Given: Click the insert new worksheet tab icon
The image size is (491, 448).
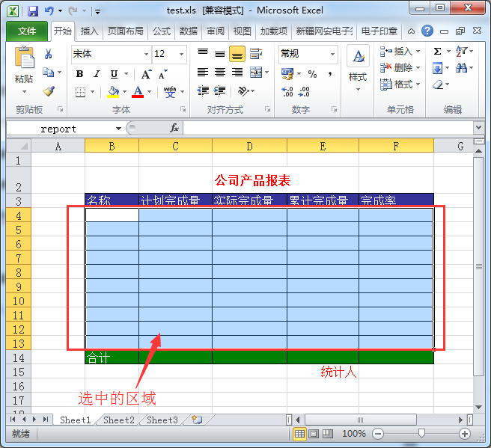Looking at the screenshot, I should (197, 420).
